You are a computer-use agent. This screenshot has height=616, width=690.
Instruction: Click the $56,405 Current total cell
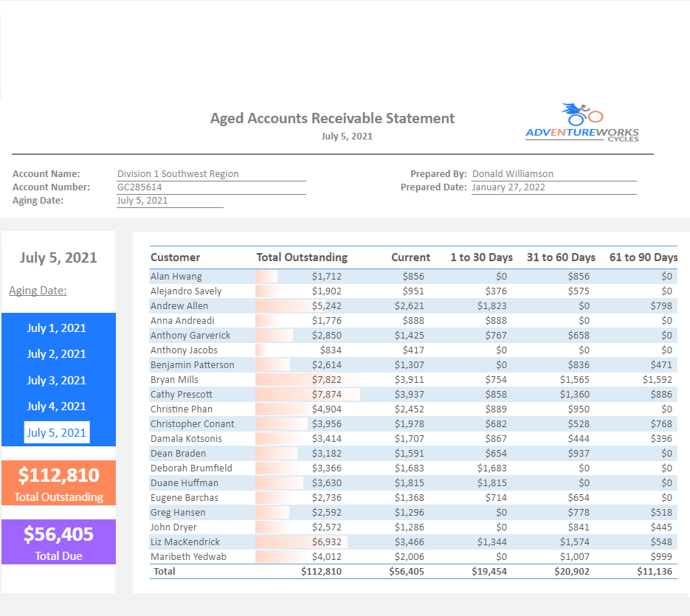pos(407,571)
